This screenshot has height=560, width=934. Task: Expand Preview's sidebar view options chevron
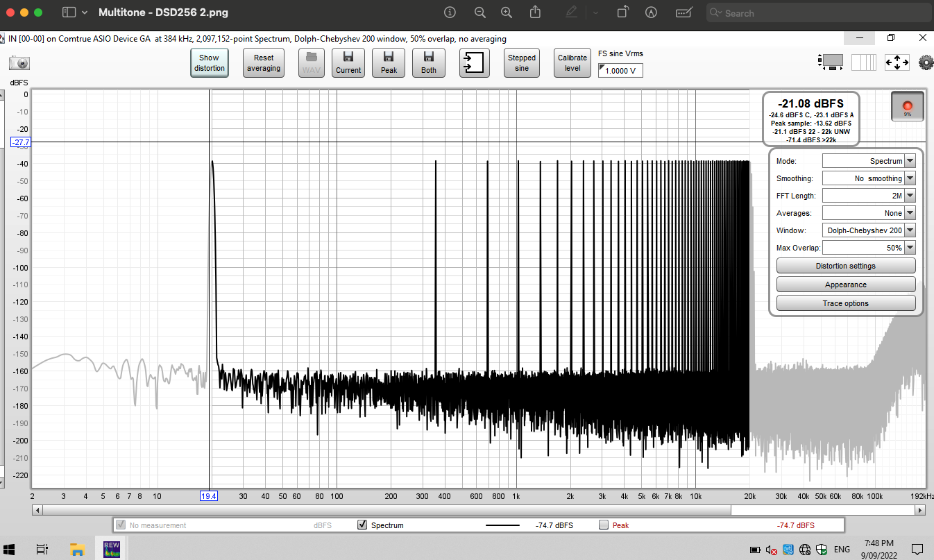(85, 12)
